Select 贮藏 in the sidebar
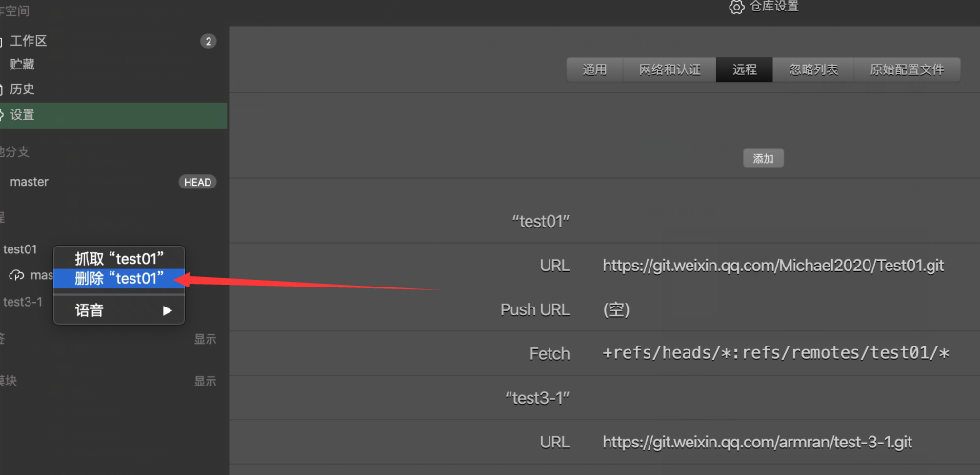 pyautogui.click(x=23, y=65)
